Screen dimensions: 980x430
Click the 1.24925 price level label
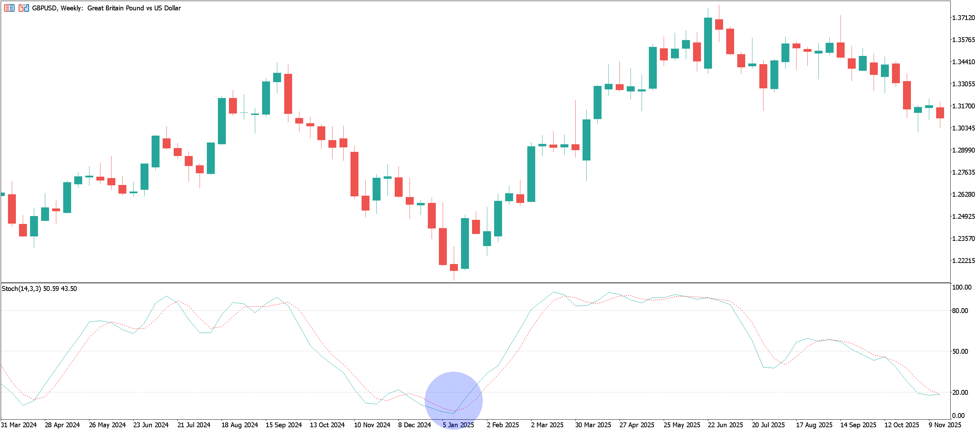963,216
